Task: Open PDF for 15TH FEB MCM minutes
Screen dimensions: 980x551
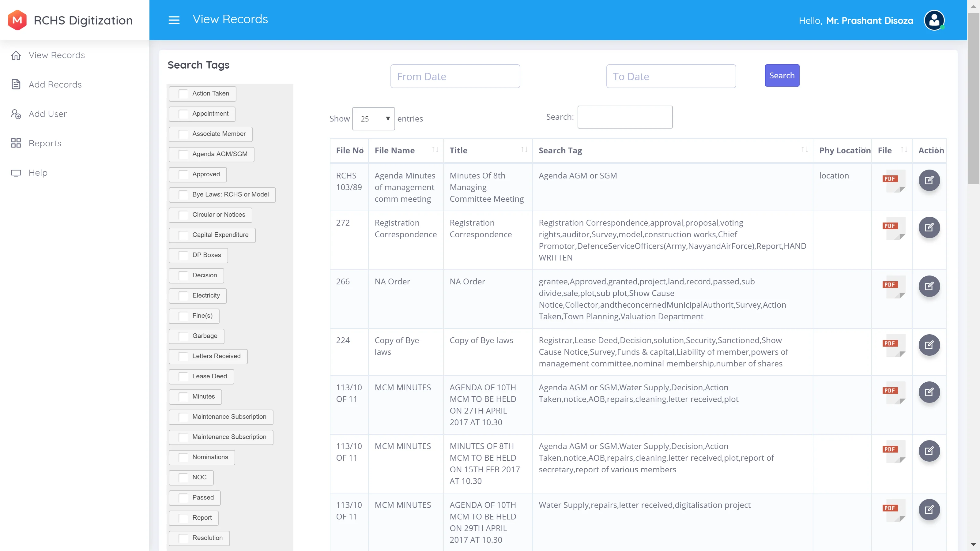Action: [x=893, y=452]
